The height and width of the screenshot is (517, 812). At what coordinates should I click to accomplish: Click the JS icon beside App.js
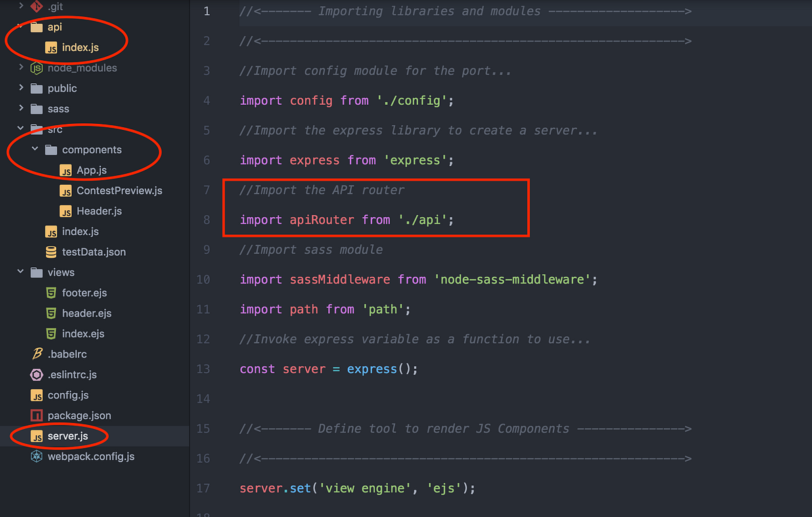(x=67, y=171)
